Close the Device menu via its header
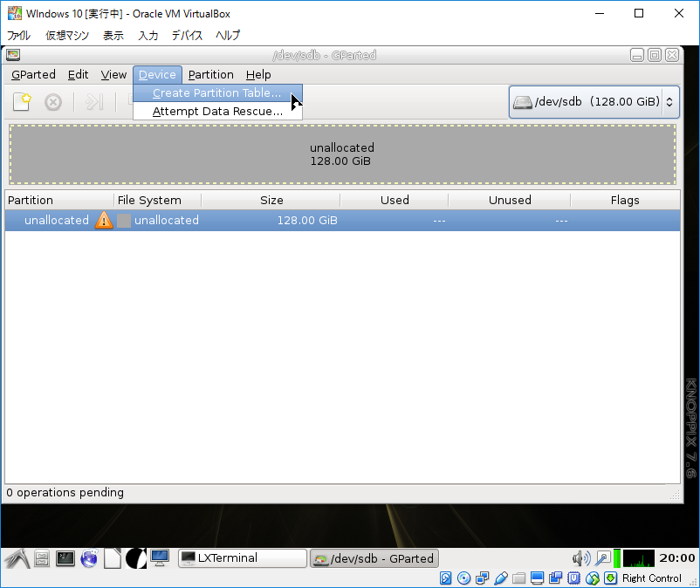700x588 pixels. tap(157, 74)
